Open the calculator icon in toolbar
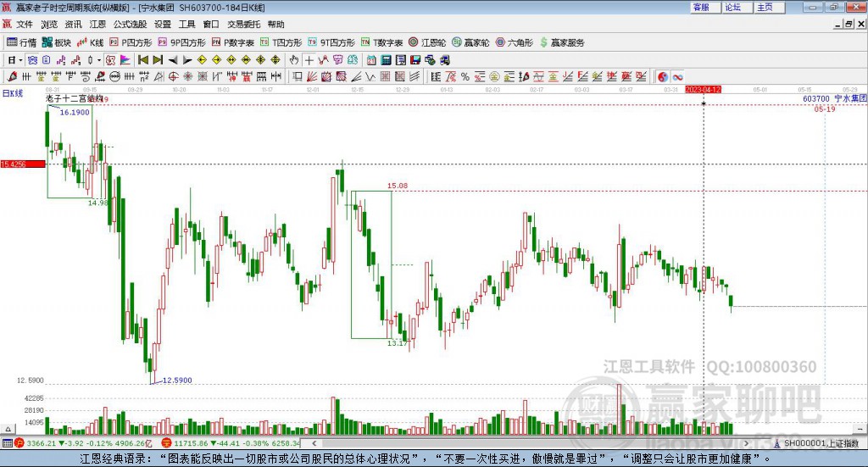 point(386,60)
